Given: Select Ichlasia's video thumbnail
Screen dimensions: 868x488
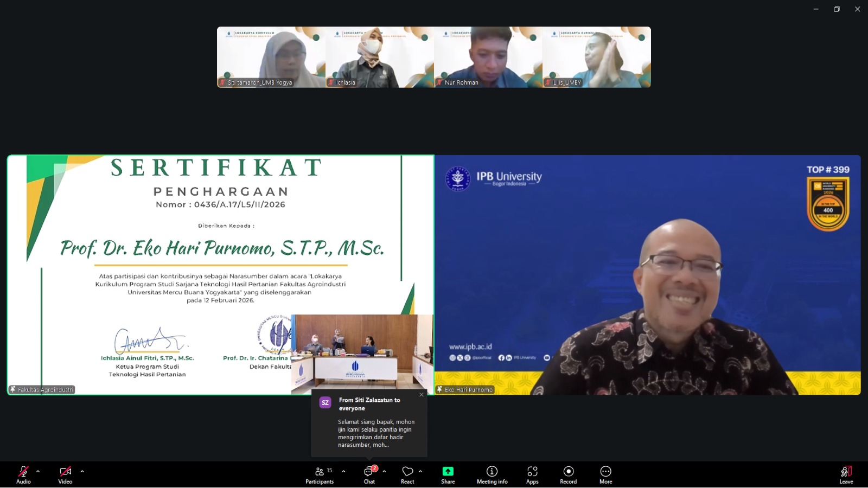Looking at the screenshot, I should pos(380,57).
